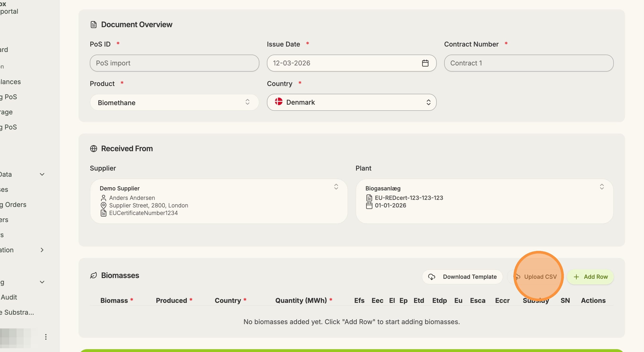Image resolution: width=644 pixels, height=352 pixels.
Task: Click the Add Row button
Action: pyautogui.click(x=590, y=277)
